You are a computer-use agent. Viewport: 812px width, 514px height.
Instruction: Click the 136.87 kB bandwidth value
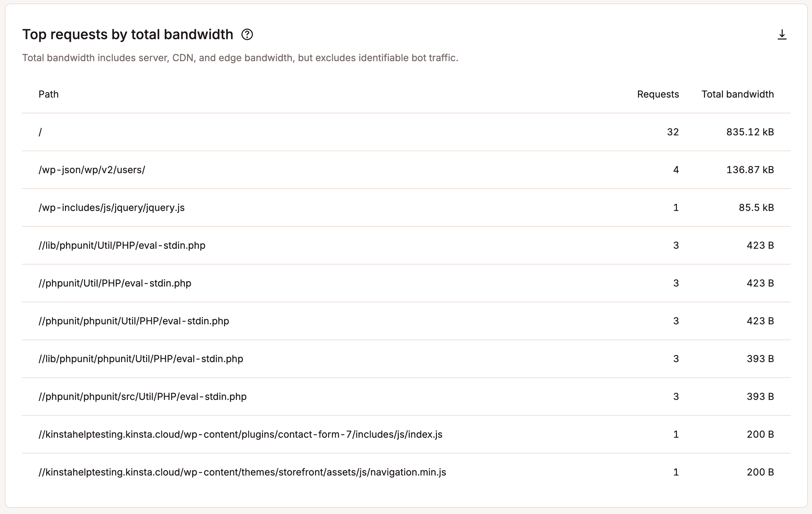click(x=750, y=170)
